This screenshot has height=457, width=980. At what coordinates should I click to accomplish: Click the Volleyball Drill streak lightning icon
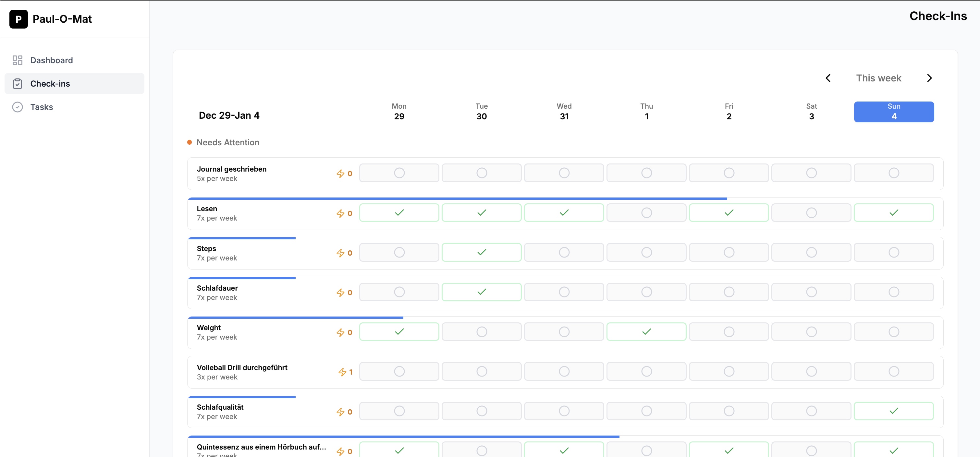[x=342, y=372]
